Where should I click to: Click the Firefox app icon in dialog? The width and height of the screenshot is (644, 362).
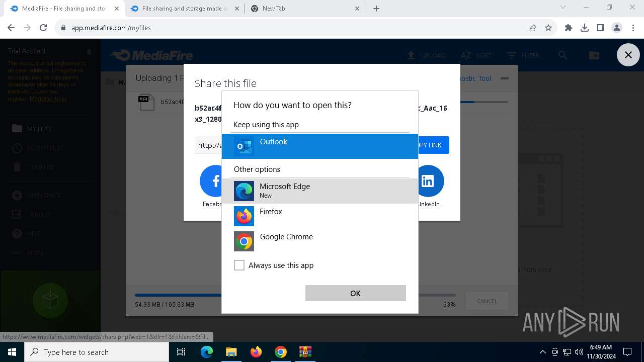(x=244, y=216)
